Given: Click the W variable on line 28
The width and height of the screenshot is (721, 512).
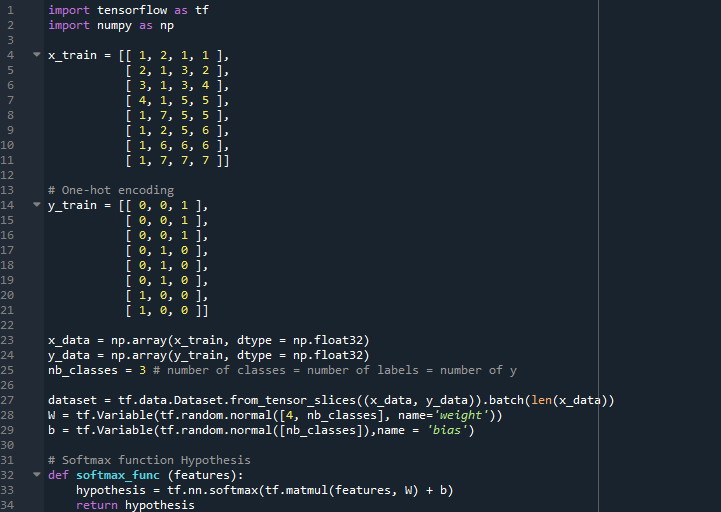Looking at the screenshot, I should coord(52,415).
